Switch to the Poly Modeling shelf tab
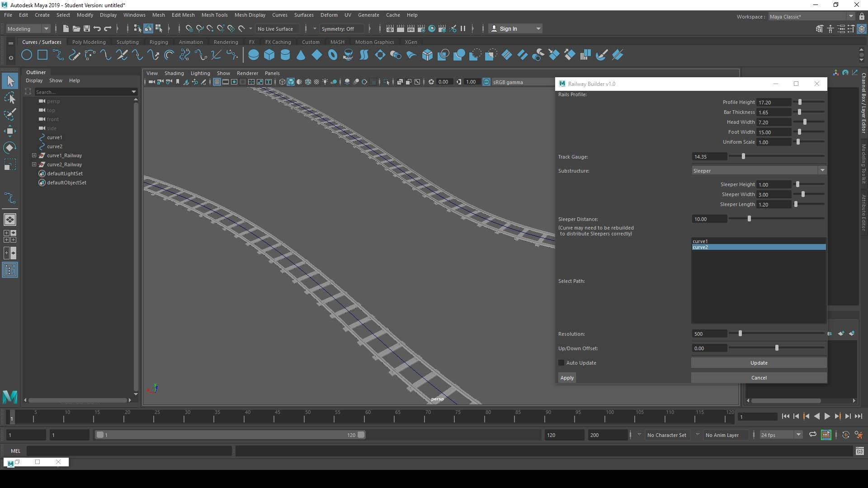This screenshot has width=868, height=488. point(89,42)
